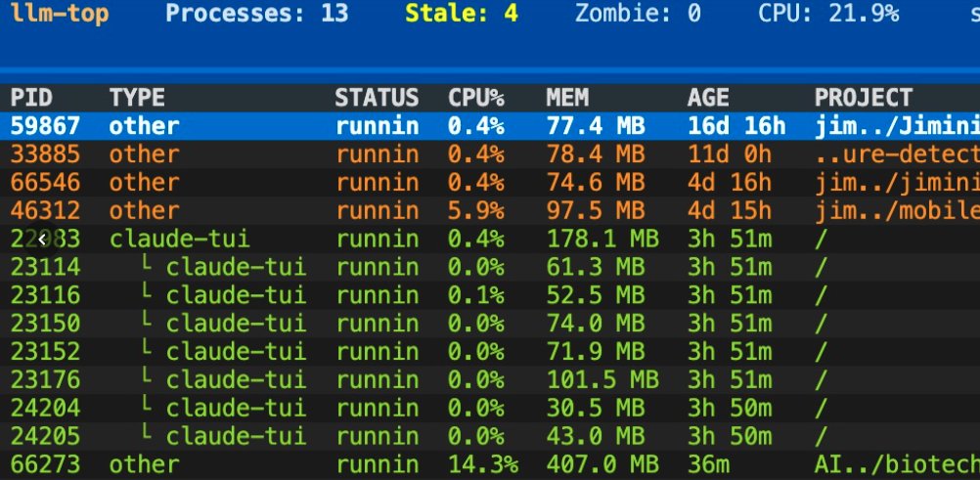The image size is (980, 480).
Task: Select child process PID 23116
Action: pyautogui.click(x=490, y=295)
